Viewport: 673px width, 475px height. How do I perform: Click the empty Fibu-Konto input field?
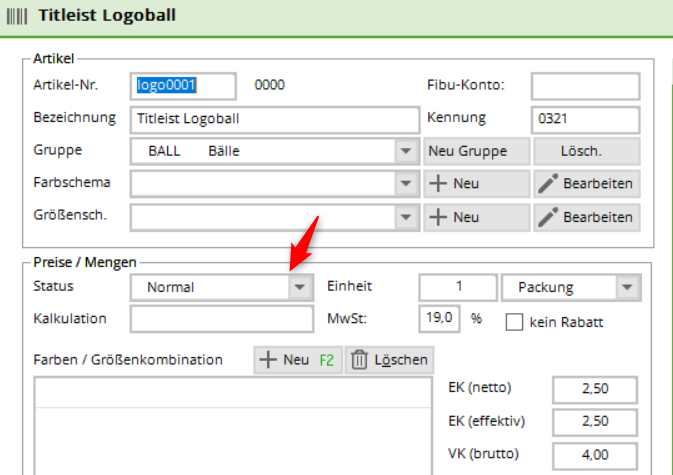coord(585,86)
